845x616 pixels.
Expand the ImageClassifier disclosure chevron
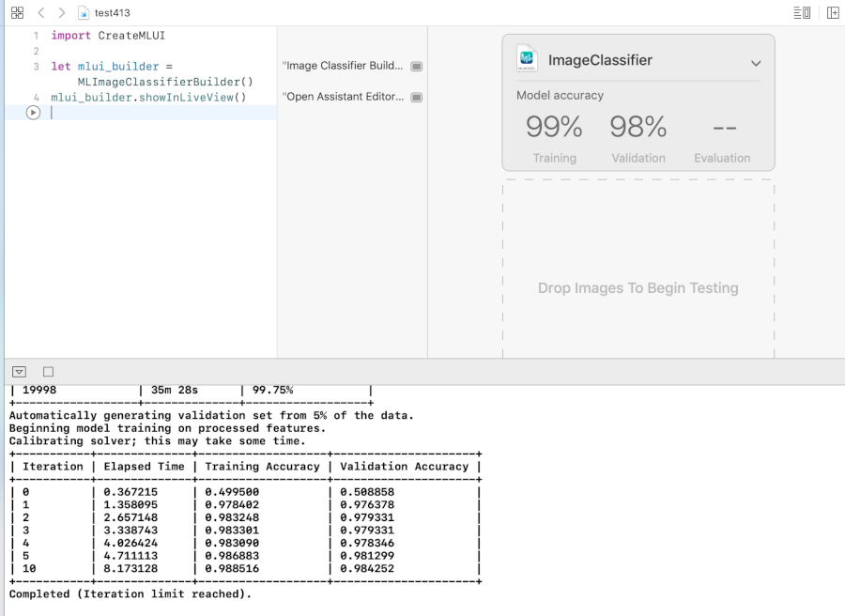point(756,63)
